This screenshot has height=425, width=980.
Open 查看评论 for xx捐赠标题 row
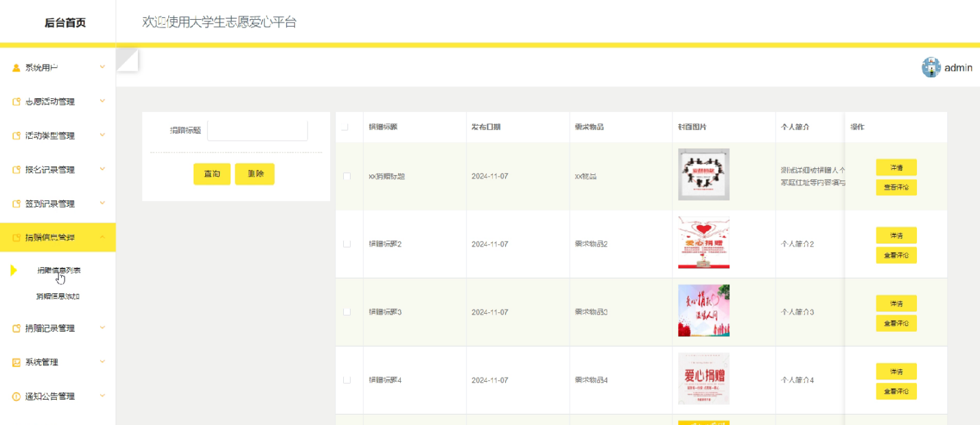896,187
